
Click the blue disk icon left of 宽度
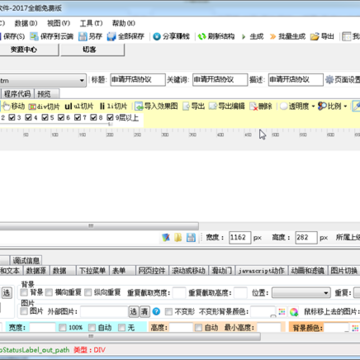[x=191, y=237]
